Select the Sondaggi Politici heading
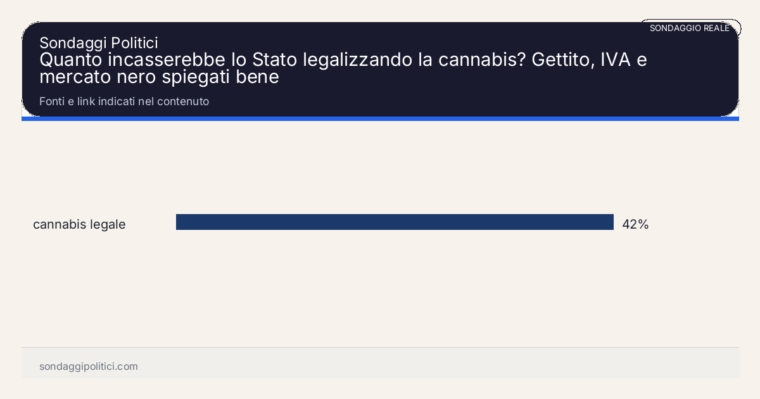The width and height of the screenshot is (760, 399). click(98, 43)
